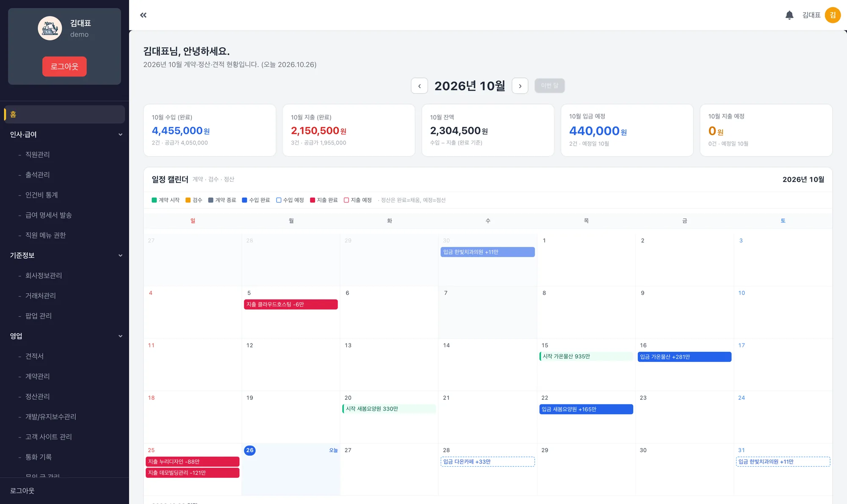Click the green 계약 시작 legend swatch

pyautogui.click(x=154, y=200)
